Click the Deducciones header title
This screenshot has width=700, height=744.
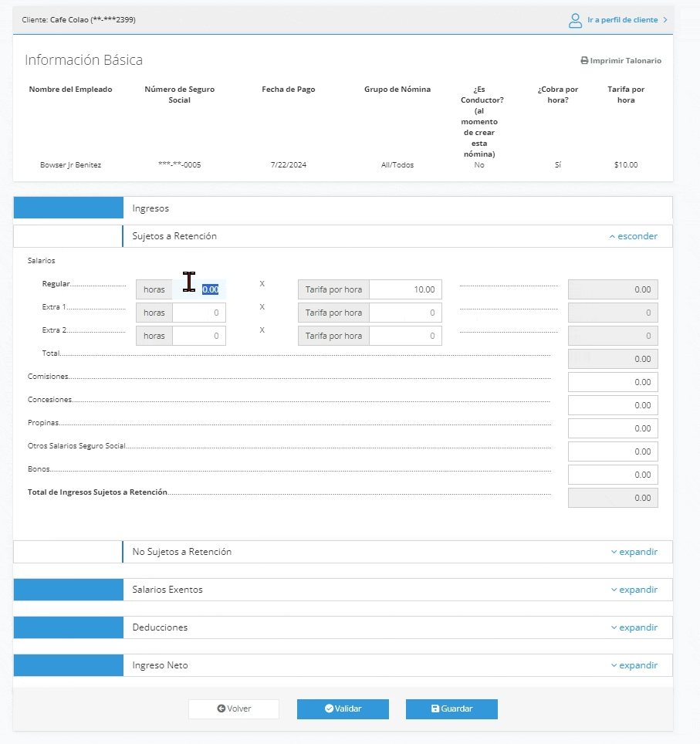(160, 627)
